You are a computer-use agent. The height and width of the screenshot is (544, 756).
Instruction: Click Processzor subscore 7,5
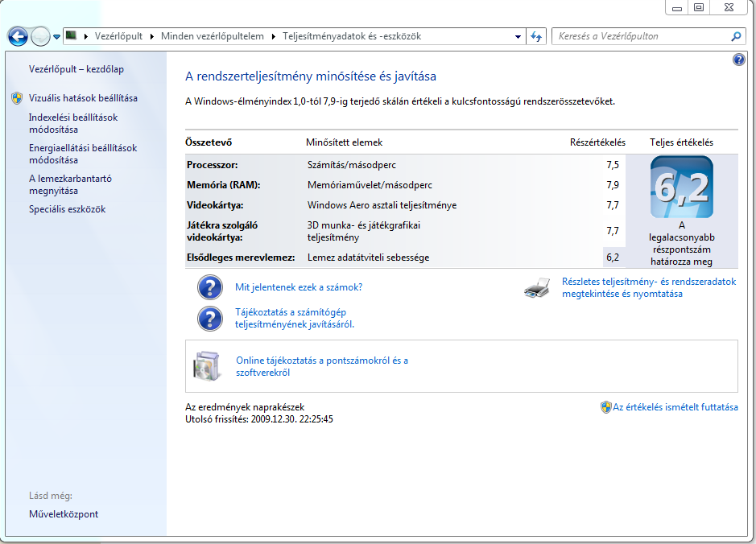pos(613,165)
